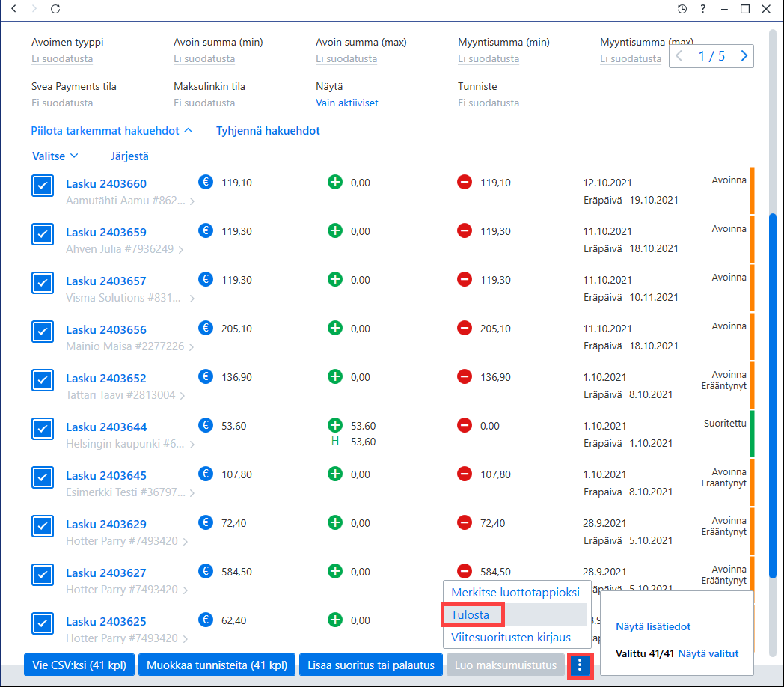Screen dimensions: 784x687
Task: Click the euro icon for Lasku 2403660
Action: [206, 182]
